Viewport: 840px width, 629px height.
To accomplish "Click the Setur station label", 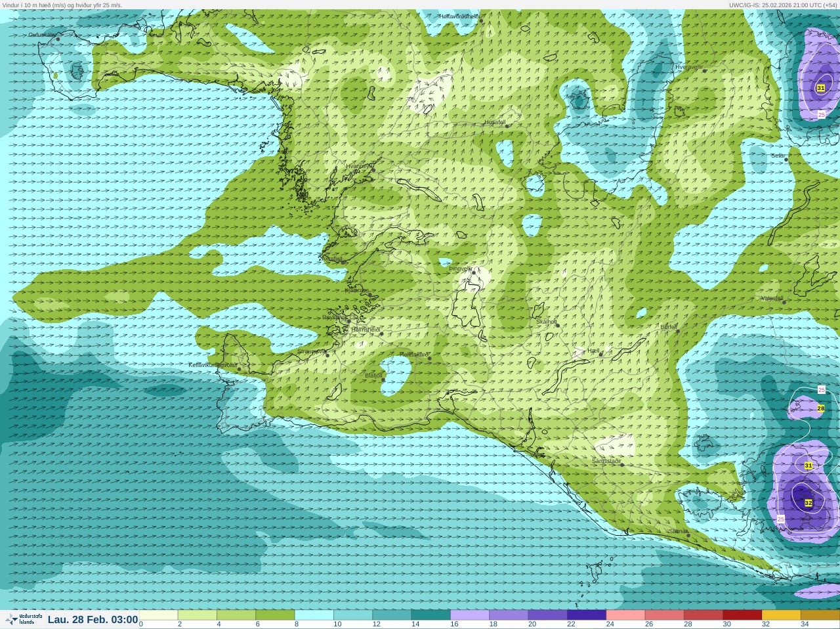I will point(778,156).
